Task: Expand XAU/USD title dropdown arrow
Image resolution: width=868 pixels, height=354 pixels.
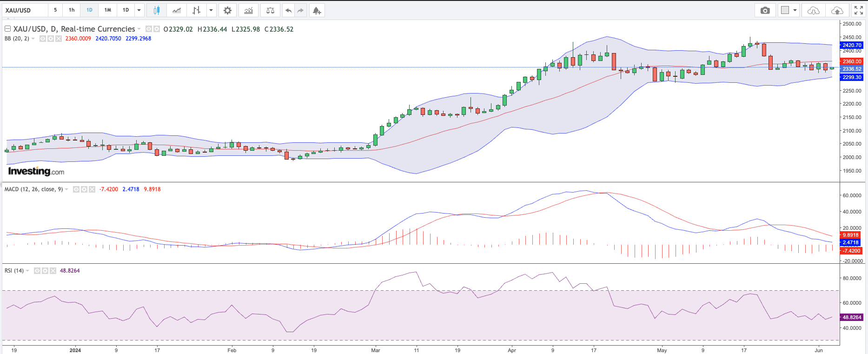Action: tap(139, 29)
